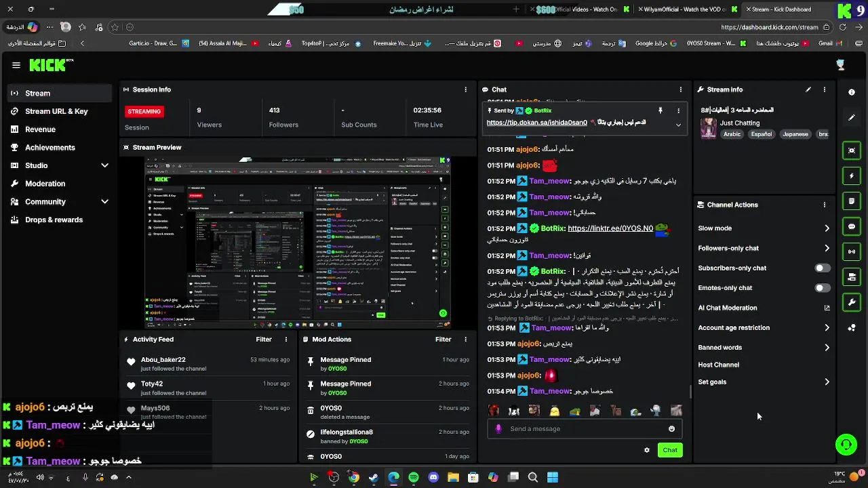
Task: Toggle Emotes-only chat switch
Action: pyautogui.click(x=822, y=288)
